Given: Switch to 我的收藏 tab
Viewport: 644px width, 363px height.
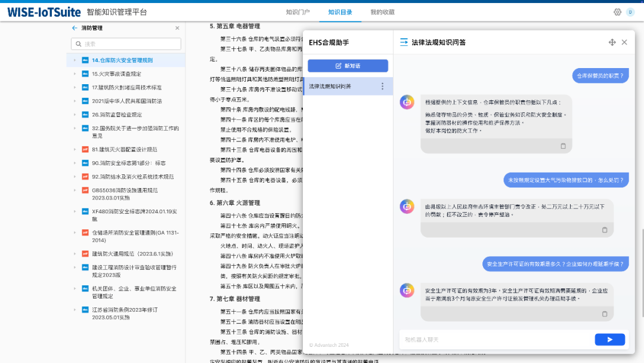Looking at the screenshot, I should pos(382,13).
